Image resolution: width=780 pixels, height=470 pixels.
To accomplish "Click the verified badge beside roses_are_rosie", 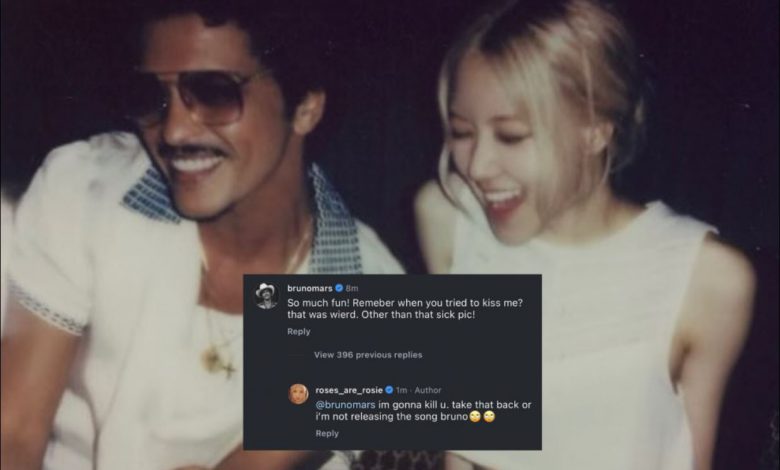I will pyautogui.click(x=390, y=390).
